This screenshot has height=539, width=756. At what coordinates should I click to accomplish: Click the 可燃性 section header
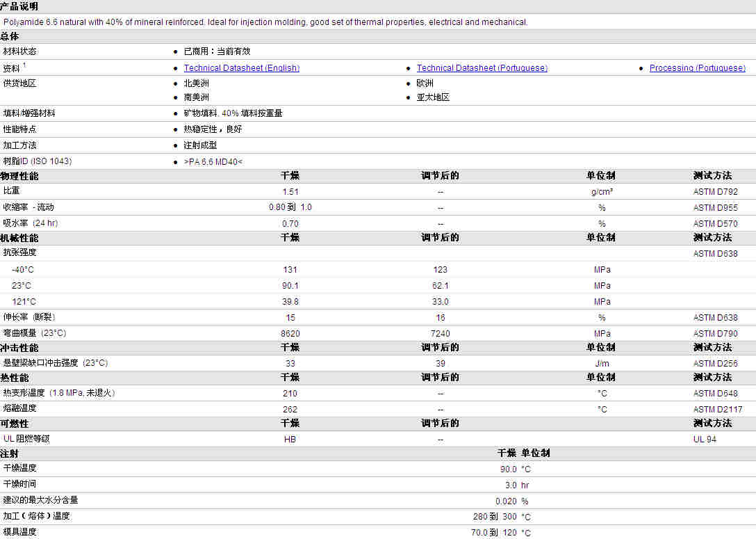[15, 424]
